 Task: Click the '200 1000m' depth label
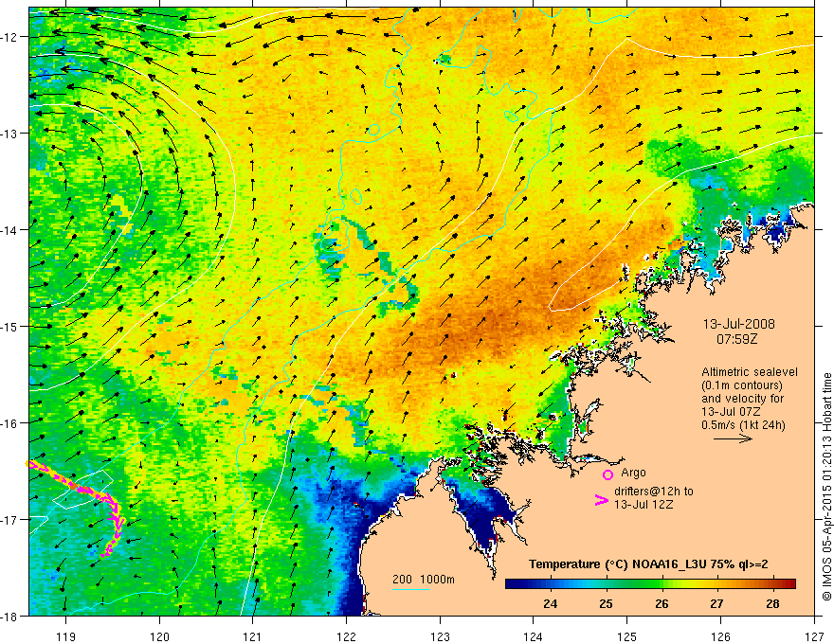[x=424, y=580]
